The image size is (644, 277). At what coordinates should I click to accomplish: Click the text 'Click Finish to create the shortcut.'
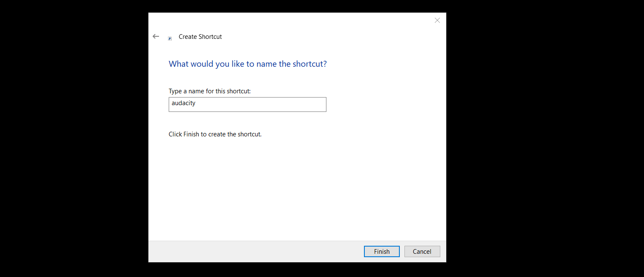click(215, 134)
